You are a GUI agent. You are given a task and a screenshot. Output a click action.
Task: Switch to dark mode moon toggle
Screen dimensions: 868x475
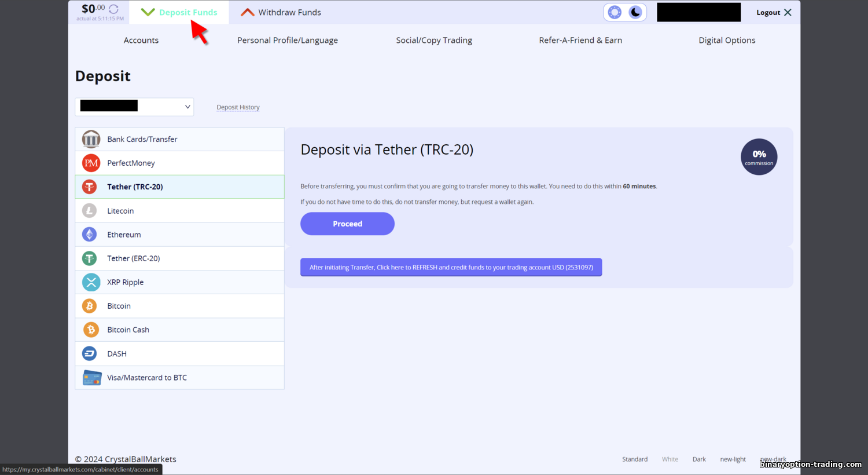click(635, 12)
